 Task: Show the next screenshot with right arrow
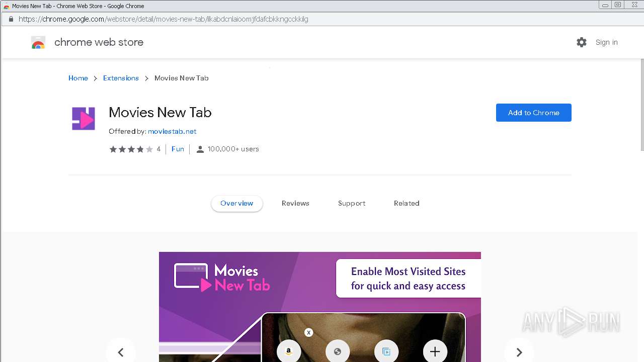point(519,352)
